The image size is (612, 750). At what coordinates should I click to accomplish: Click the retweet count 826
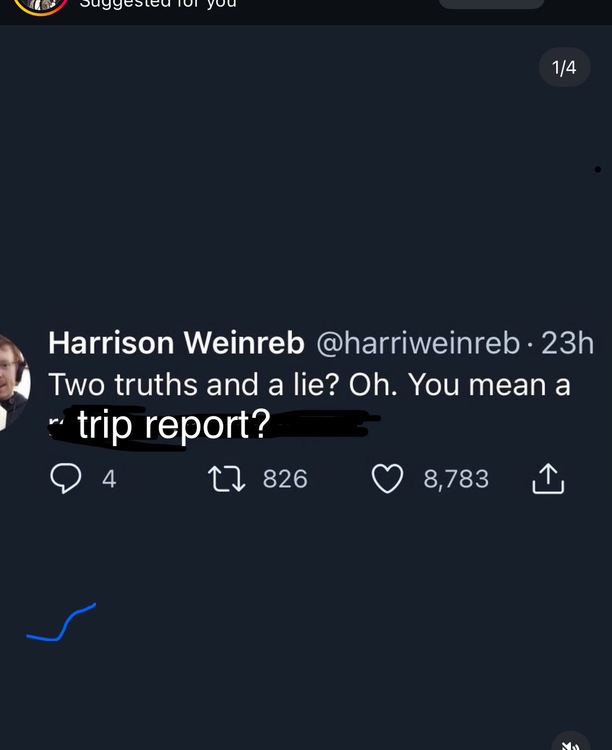285,480
